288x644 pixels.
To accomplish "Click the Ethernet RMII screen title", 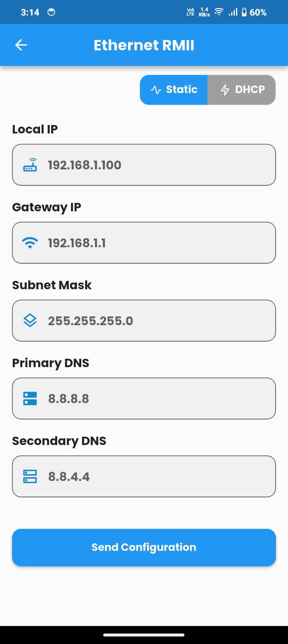I will click(x=144, y=45).
